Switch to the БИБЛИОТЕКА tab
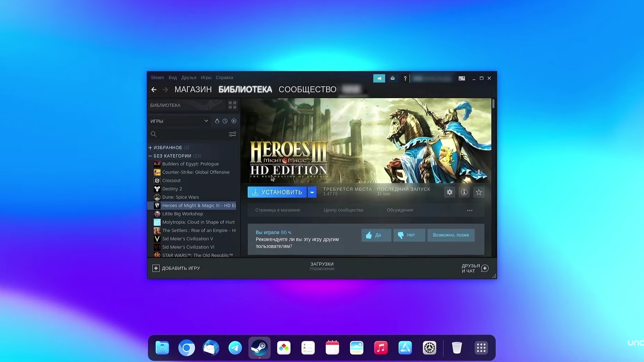The image size is (644, 362). [245, 89]
